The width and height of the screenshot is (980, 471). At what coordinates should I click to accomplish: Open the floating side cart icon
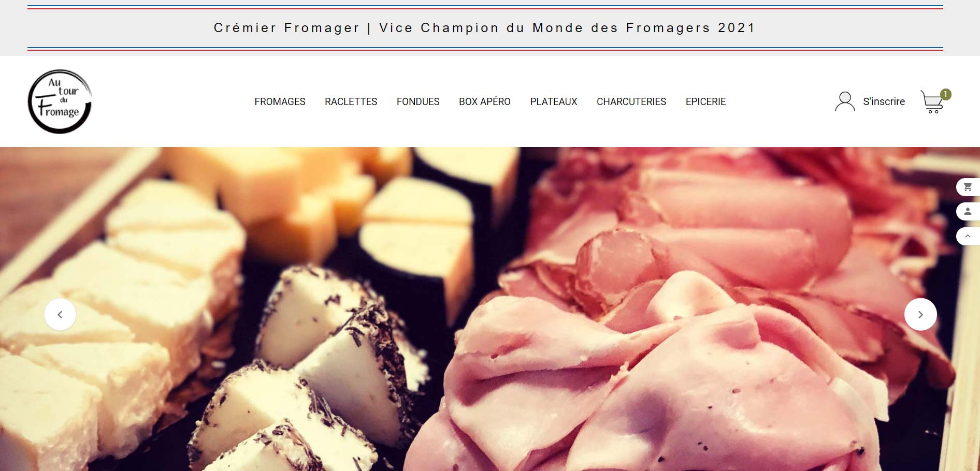968,187
